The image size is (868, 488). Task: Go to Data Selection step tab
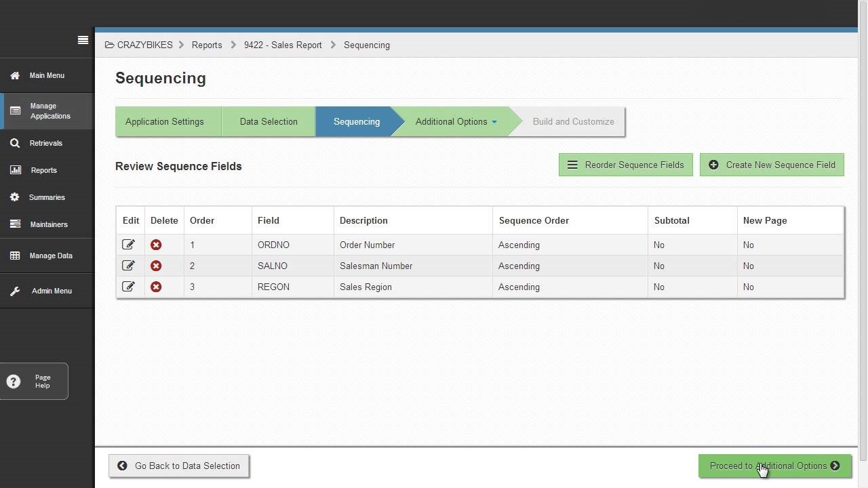[269, 122]
